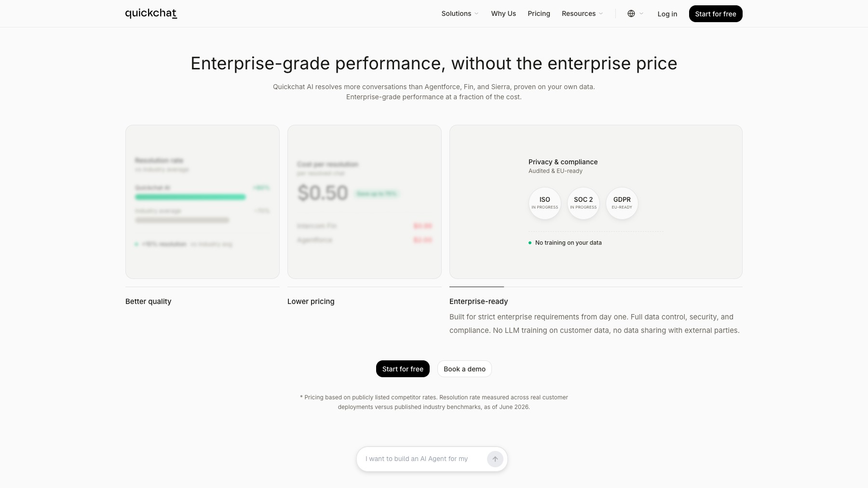Image resolution: width=868 pixels, height=488 pixels.
Task: Select the ISO in-progress badge
Action: pos(545,203)
